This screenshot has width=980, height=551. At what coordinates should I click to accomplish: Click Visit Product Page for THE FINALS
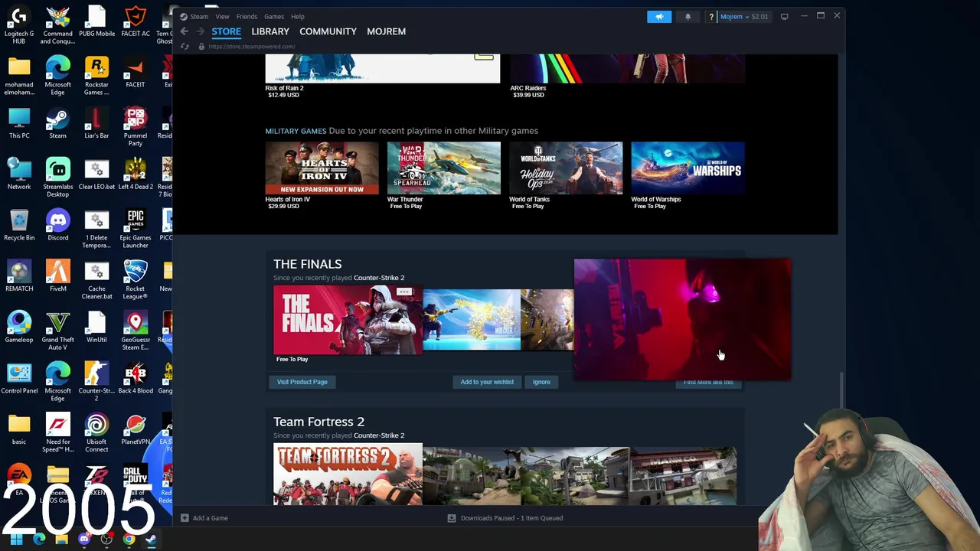point(302,382)
